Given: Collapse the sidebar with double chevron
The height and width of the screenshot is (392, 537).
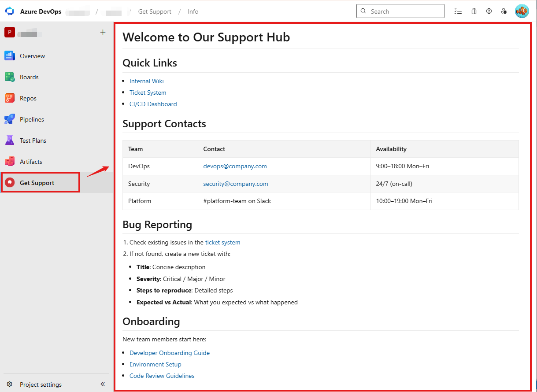Looking at the screenshot, I should pos(103,384).
